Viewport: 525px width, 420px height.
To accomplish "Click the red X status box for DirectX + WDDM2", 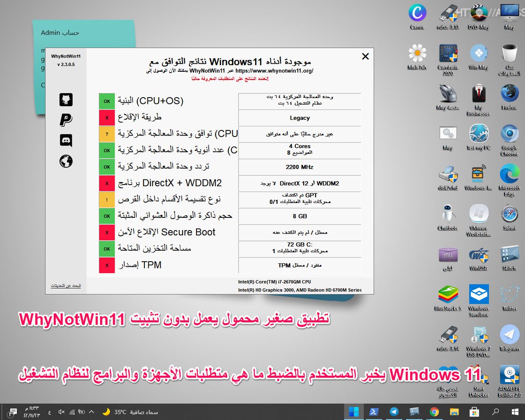I will (107, 183).
